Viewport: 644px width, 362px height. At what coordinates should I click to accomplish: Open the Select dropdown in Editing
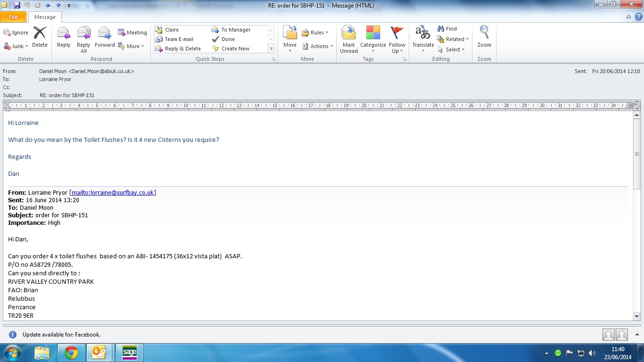pos(451,49)
